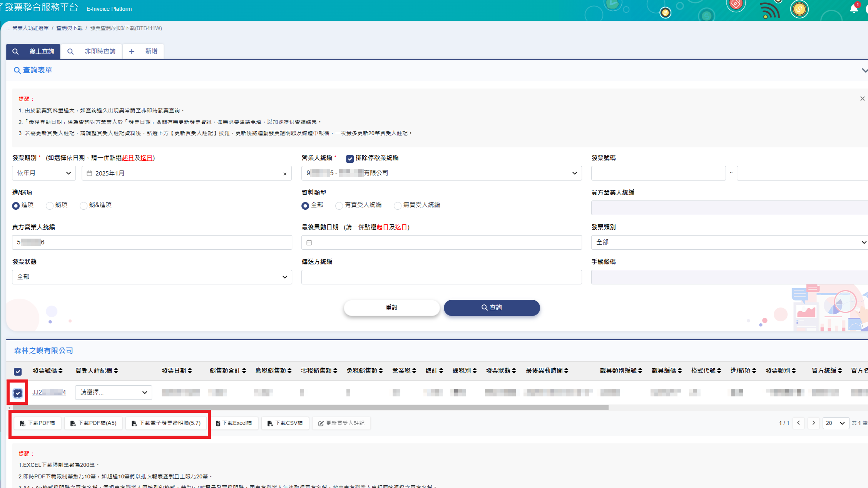Go to next page arrow
The height and width of the screenshot is (488, 868).
tap(813, 423)
